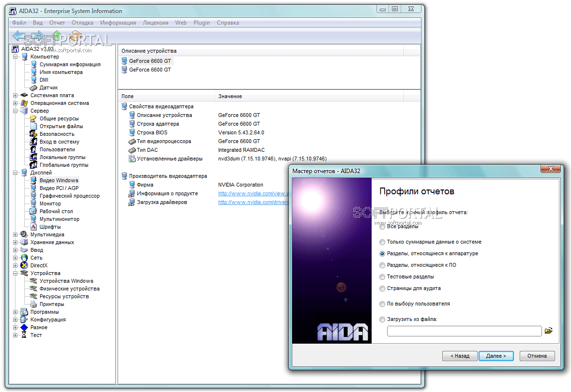Select the Монитор tree item
Viewport: 571px width, 392px height.
click(50, 203)
